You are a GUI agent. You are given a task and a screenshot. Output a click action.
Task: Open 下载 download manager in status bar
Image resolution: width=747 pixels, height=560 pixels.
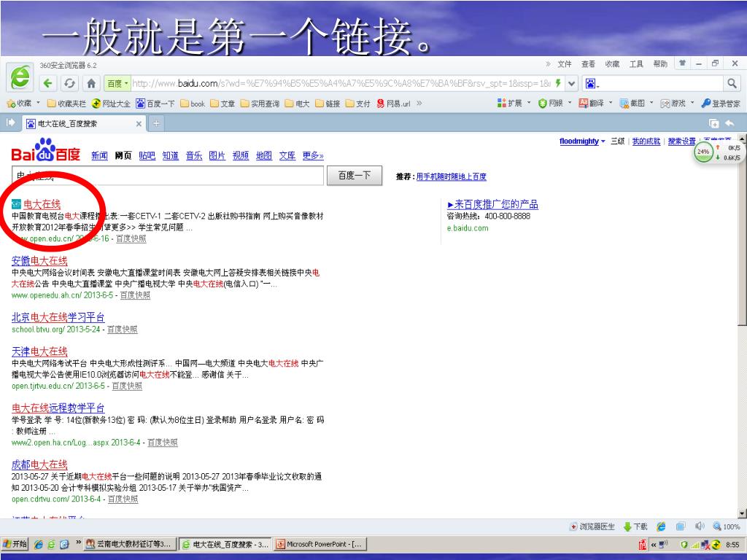coord(635,526)
